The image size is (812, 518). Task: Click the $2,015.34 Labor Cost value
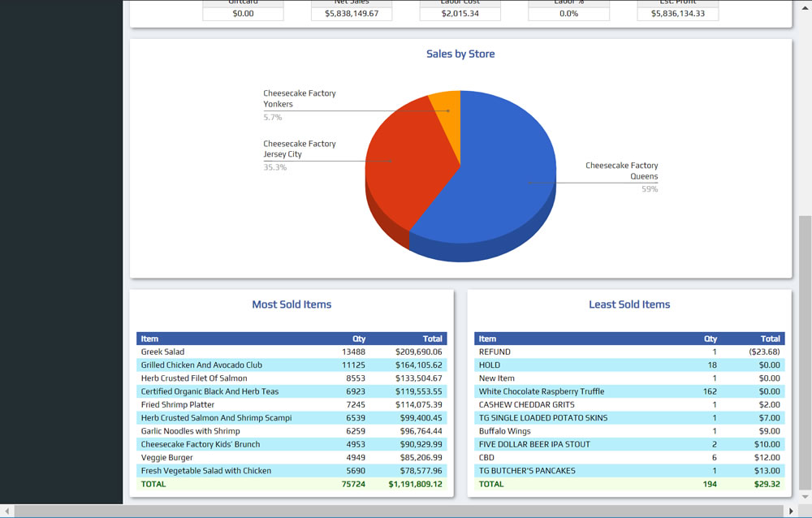pos(460,14)
